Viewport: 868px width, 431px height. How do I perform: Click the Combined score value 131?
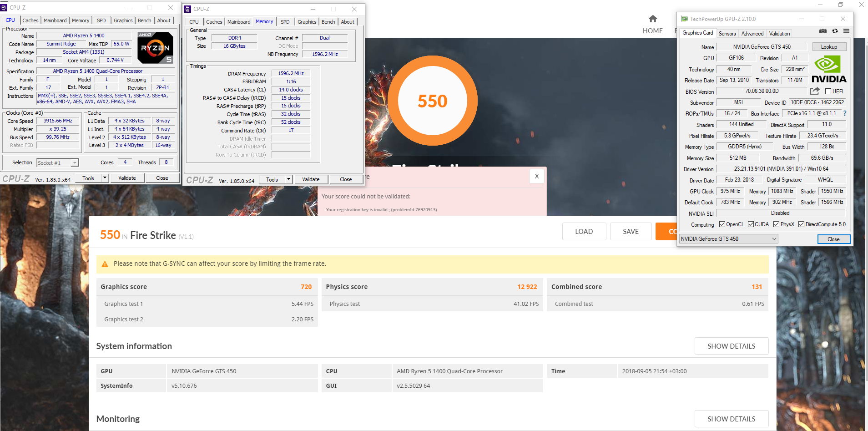coord(757,287)
